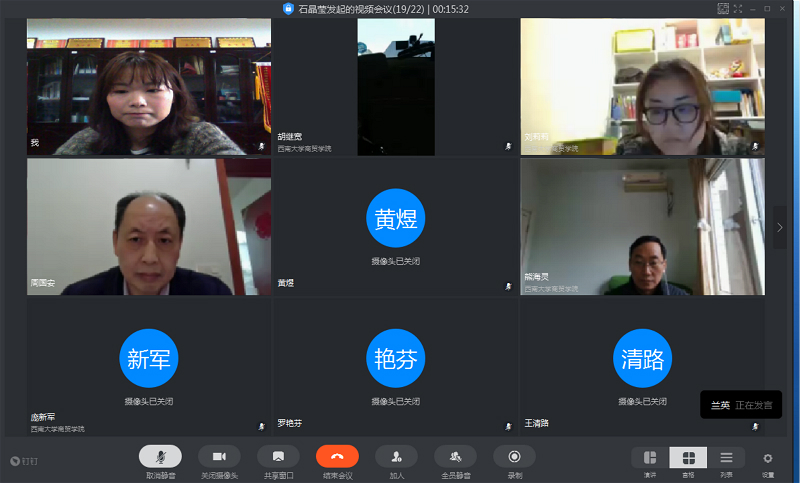Unmute microphone with 取消静音 button
The image size is (800, 483).
[x=160, y=456]
